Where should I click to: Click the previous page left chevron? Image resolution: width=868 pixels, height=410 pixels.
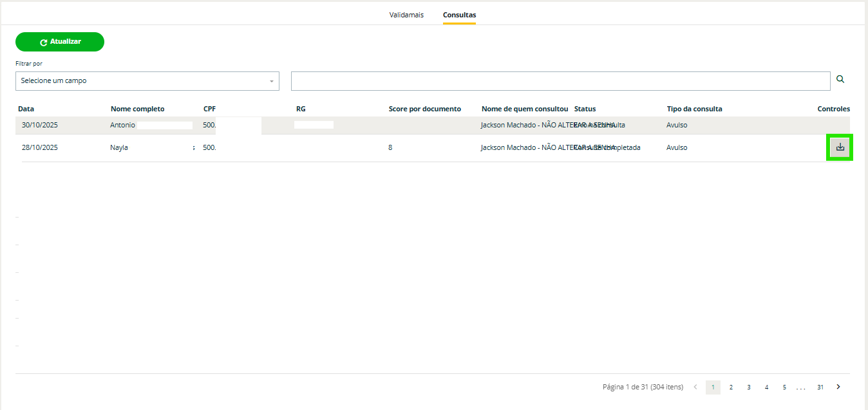695,387
